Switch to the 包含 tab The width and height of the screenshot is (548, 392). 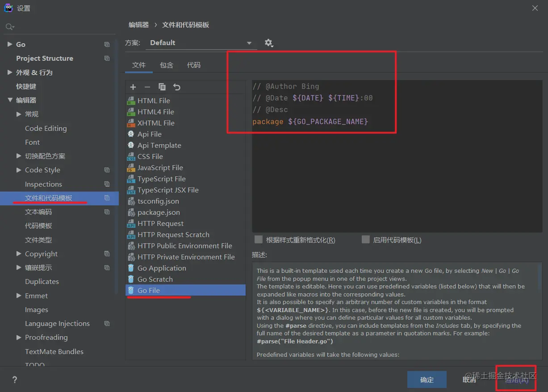[x=167, y=65]
